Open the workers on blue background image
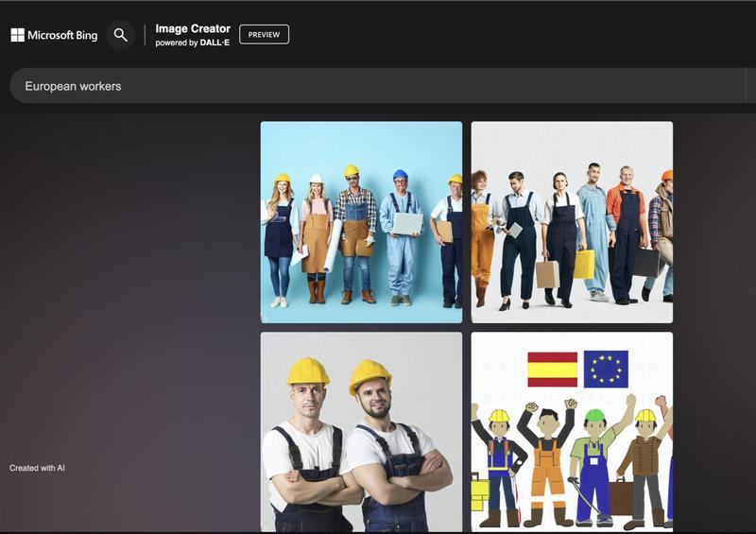This screenshot has width=756, height=534. pyautogui.click(x=361, y=222)
